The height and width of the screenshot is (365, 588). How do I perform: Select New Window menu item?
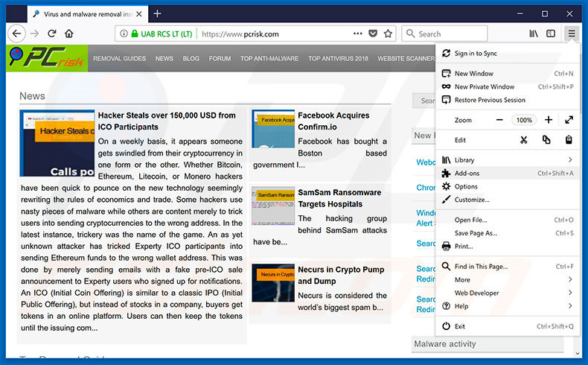(508, 74)
